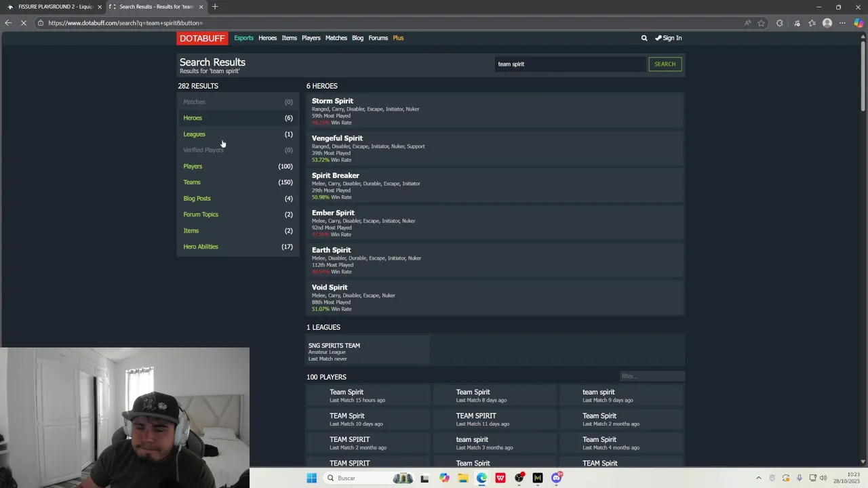Filter results by Players (100)
The image size is (868, 488).
(238, 166)
